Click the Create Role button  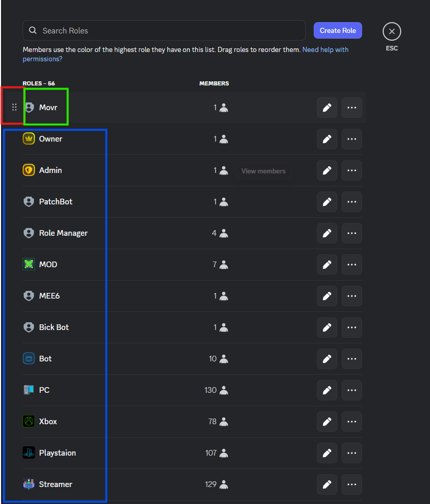pyautogui.click(x=338, y=30)
